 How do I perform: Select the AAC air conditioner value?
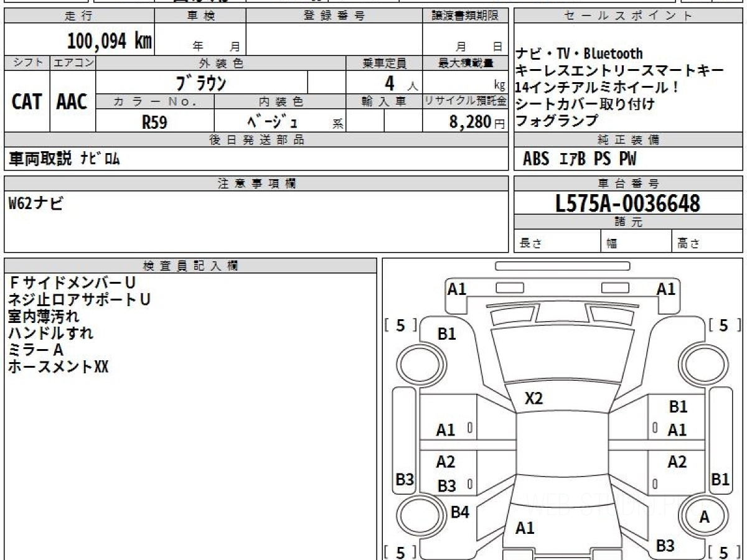click(x=72, y=101)
